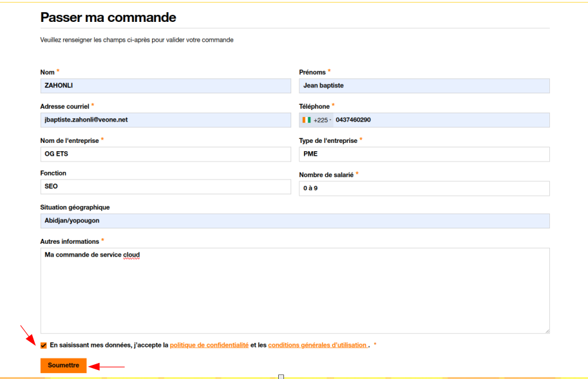Image resolution: width=588 pixels, height=379 pixels.
Task: Focus the Adresse courriel email field
Action: [x=166, y=120]
